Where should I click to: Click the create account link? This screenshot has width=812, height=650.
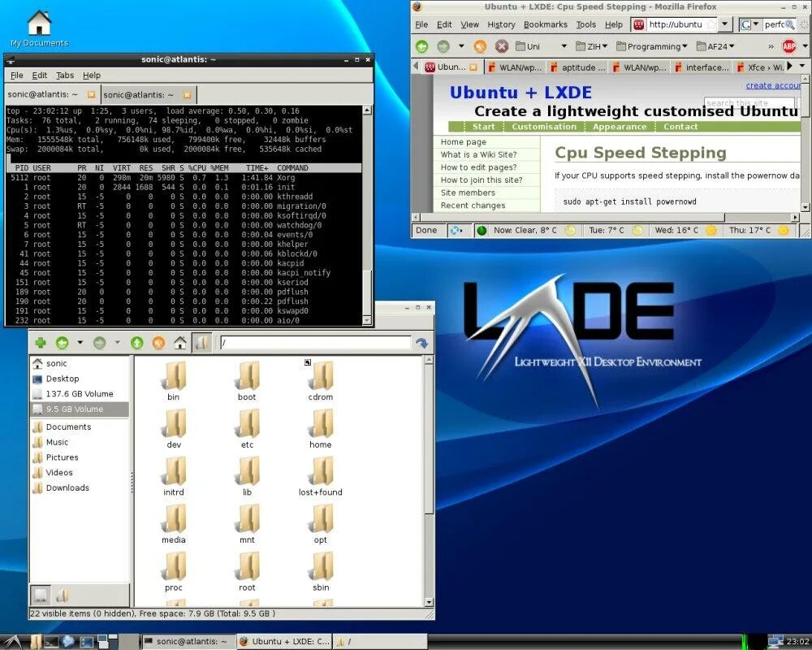click(773, 85)
